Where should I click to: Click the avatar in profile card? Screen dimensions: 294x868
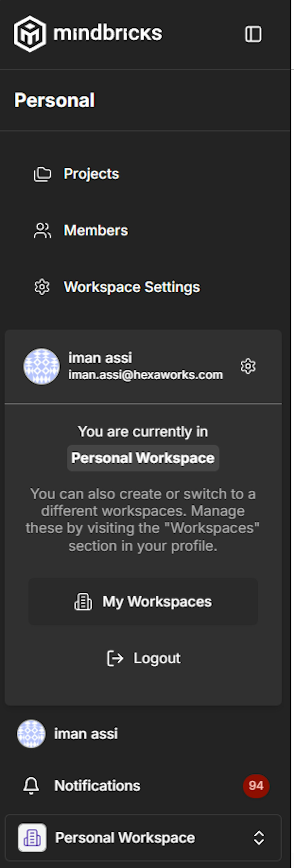click(42, 366)
